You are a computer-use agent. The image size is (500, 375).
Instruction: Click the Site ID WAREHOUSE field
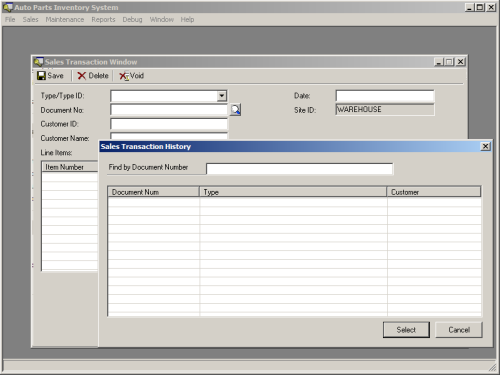tap(385, 110)
